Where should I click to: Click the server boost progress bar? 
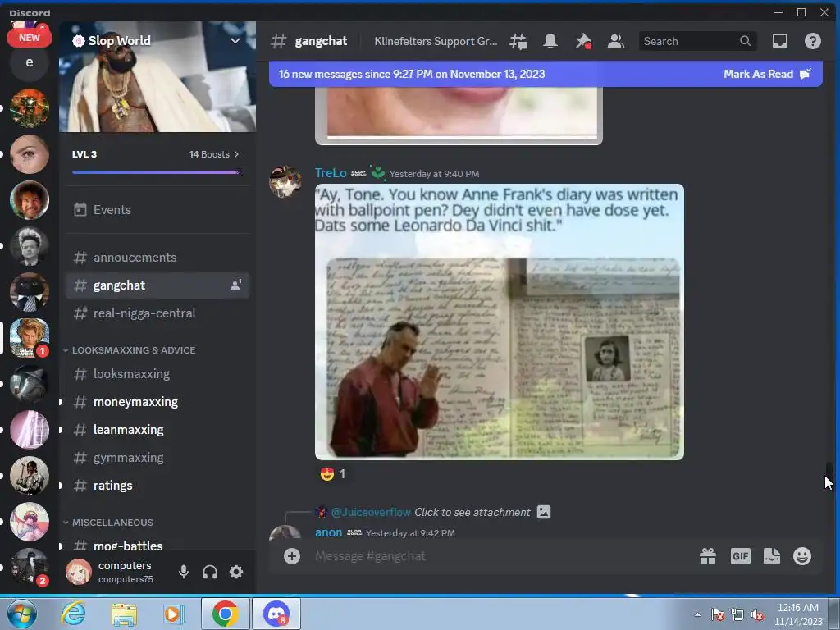pos(157,172)
